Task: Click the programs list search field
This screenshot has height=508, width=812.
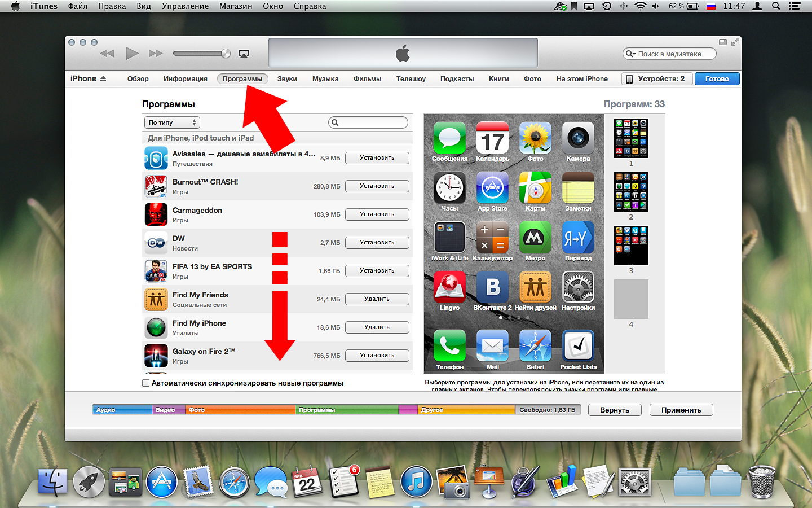Action: pyautogui.click(x=368, y=122)
